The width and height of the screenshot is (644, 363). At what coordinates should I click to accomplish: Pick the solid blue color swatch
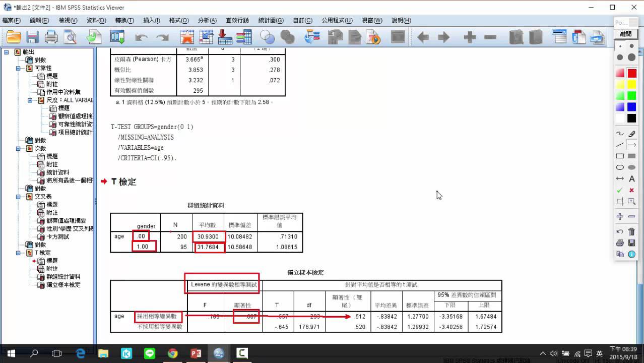(x=632, y=107)
